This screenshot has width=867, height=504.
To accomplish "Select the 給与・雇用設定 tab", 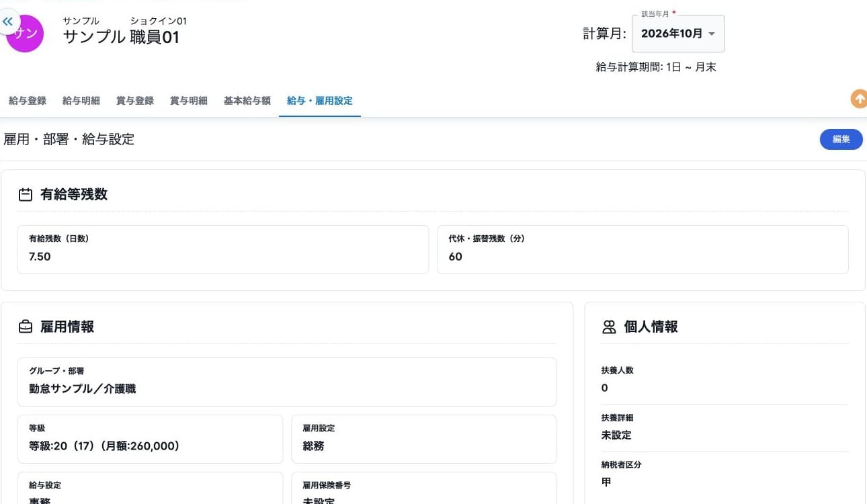I will (320, 101).
